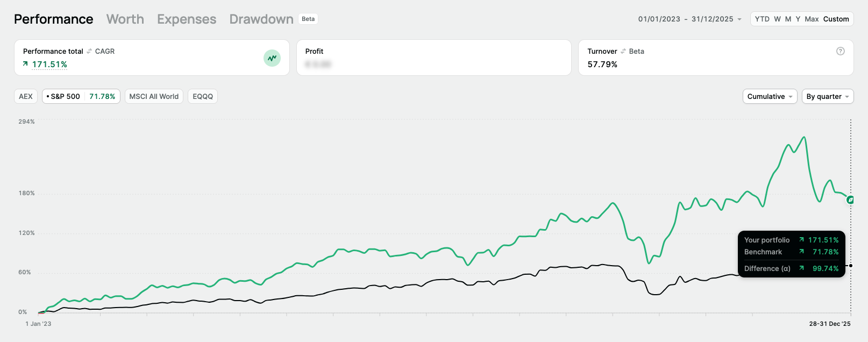Toggle the AEX benchmark chip
The image size is (868, 342).
point(26,96)
